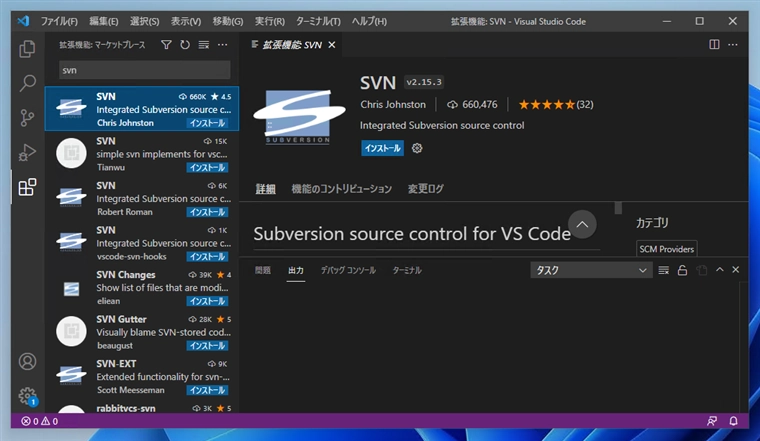Click the five-star rating with 32 reviews
760x441 pixels.
pos(556,105)
